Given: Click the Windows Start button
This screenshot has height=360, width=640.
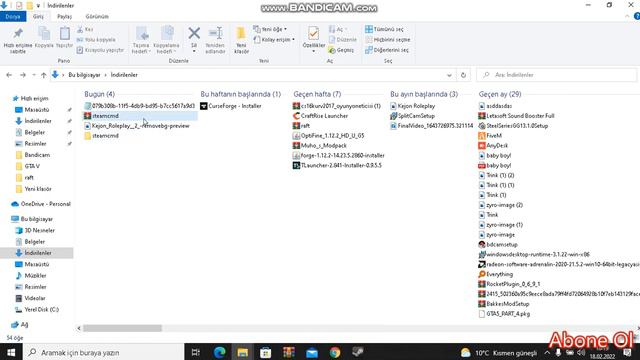Looking at the screenshot, I should coord(11,352).
